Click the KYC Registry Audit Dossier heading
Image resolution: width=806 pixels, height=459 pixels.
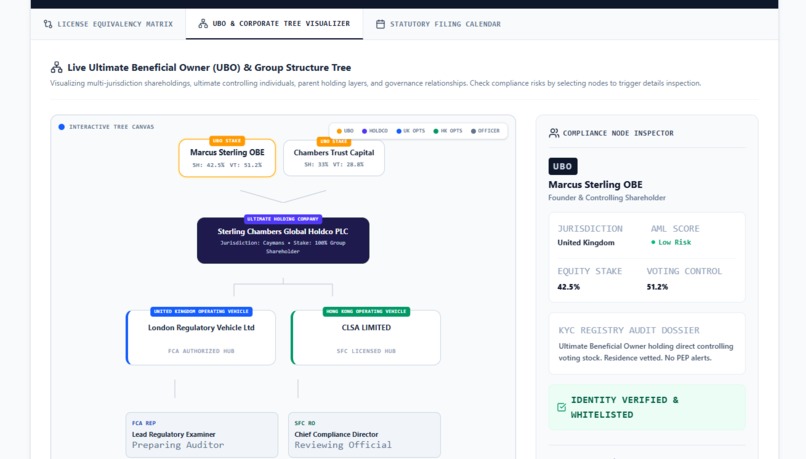click(629, 330)
